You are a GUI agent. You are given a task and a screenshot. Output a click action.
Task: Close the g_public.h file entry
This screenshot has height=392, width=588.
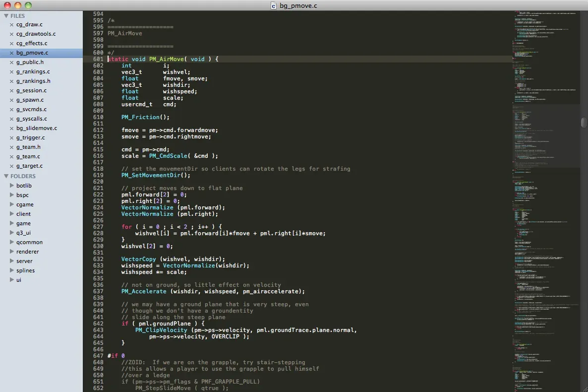coord(11,62)
